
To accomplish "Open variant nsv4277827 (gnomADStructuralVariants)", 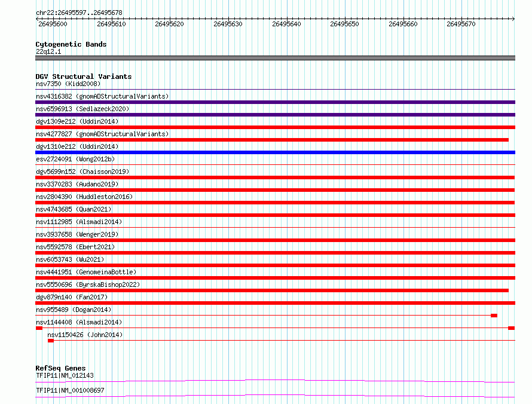I will coord(102,134).
